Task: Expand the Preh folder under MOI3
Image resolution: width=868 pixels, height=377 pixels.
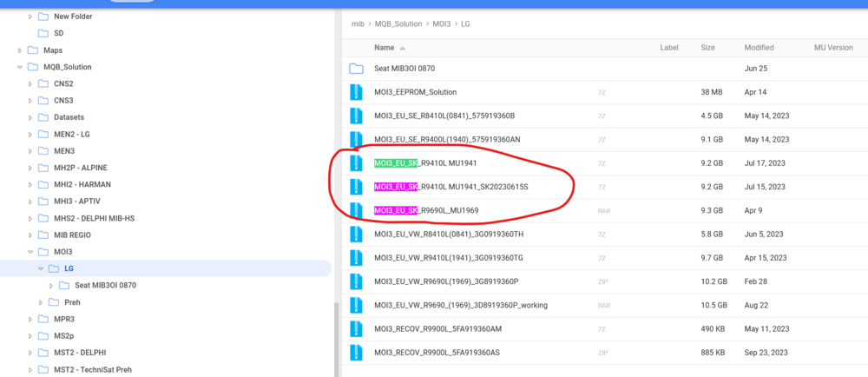Action: point(39,302)
